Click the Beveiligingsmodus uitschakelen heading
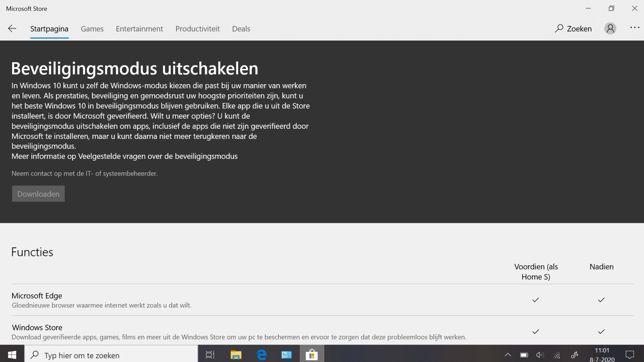Viewport: 644px width, 362px height. (135, 68)
